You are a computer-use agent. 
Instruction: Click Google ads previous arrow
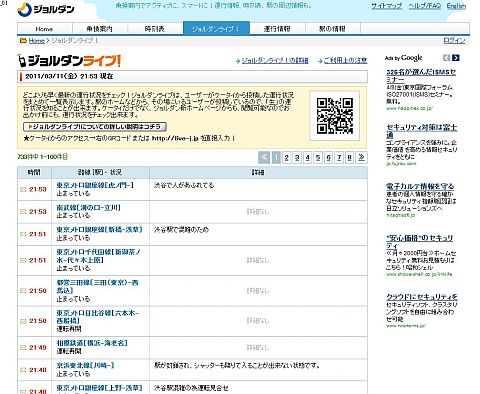446,58
